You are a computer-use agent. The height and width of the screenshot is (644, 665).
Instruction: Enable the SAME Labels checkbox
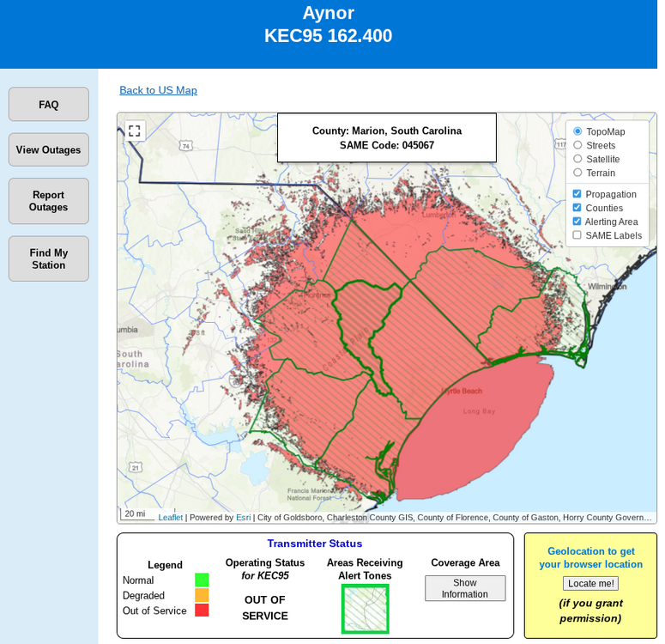(577, 235)
